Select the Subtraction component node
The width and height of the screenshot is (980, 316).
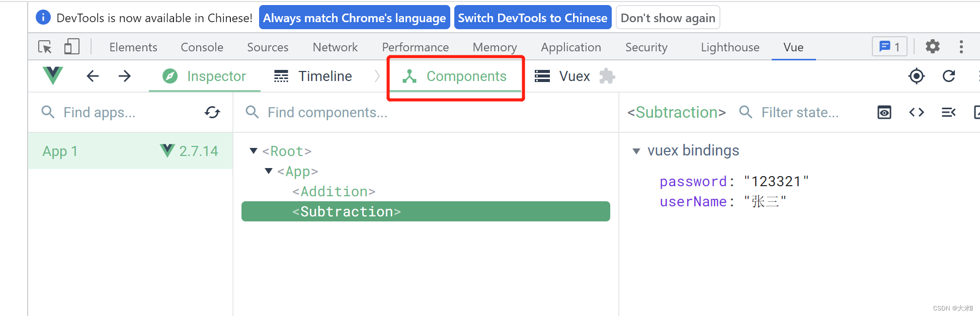(x=426, y=211)
